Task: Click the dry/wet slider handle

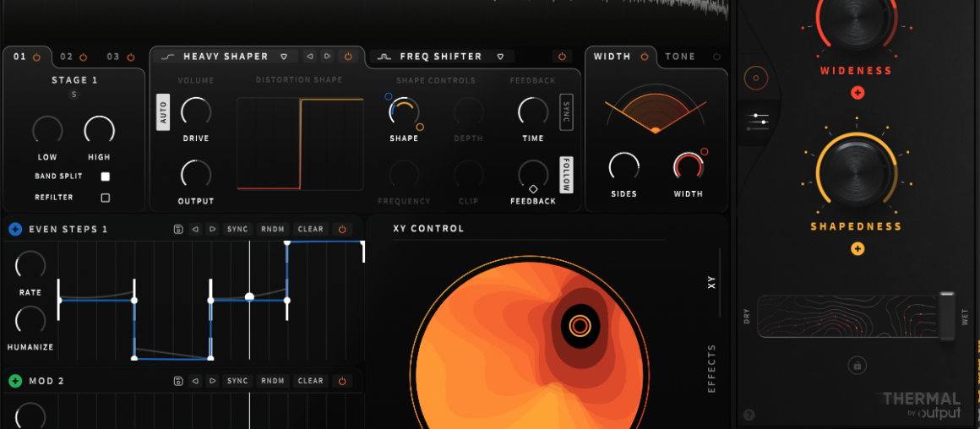Action: click(x=948, y=316)
